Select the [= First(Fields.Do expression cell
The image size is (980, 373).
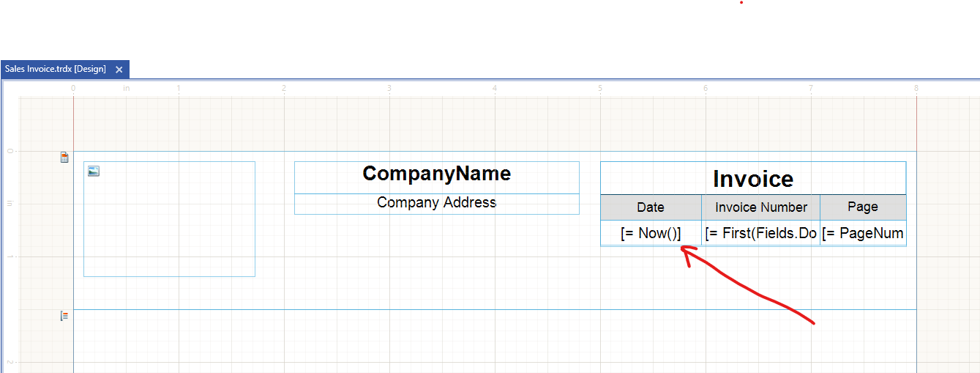point(760,233)
